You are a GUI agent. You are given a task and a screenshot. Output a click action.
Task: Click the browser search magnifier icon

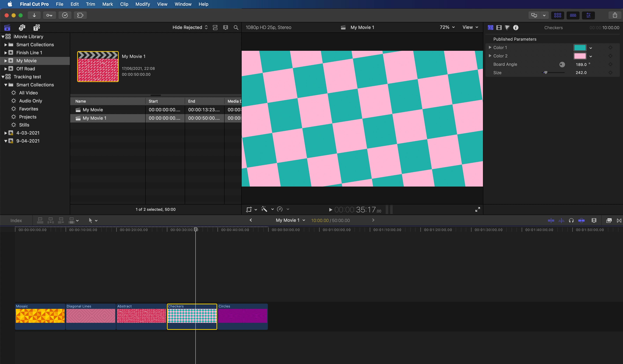pos(236,27)
